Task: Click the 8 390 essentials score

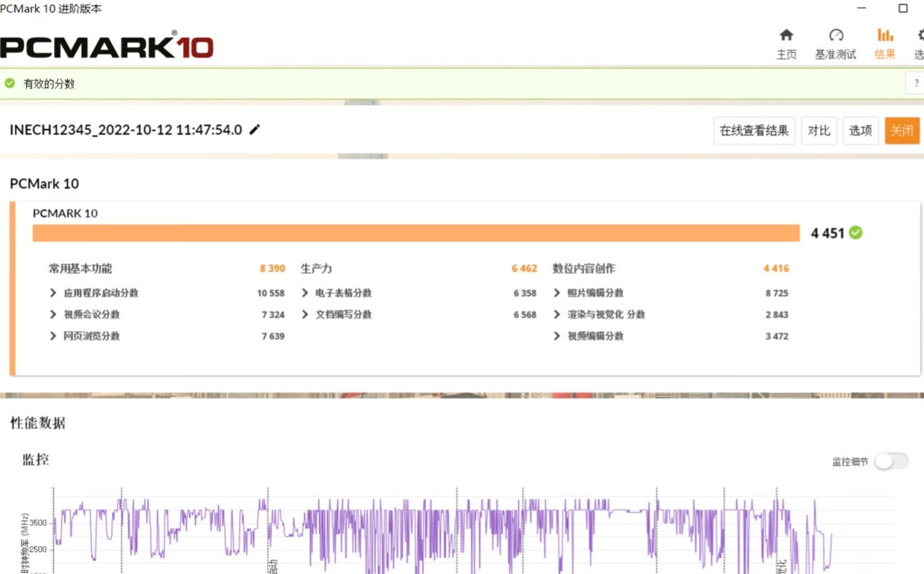Action: 273,268
